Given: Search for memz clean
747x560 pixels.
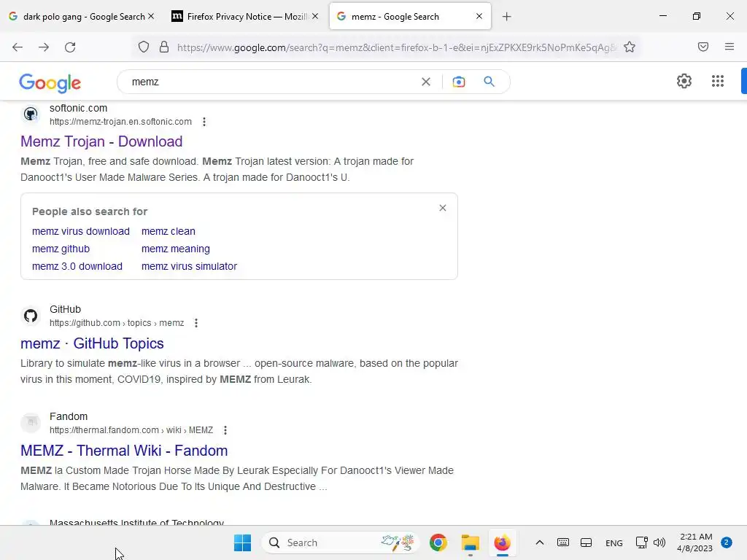Looking at the screenshot, I should click(169, 231).
